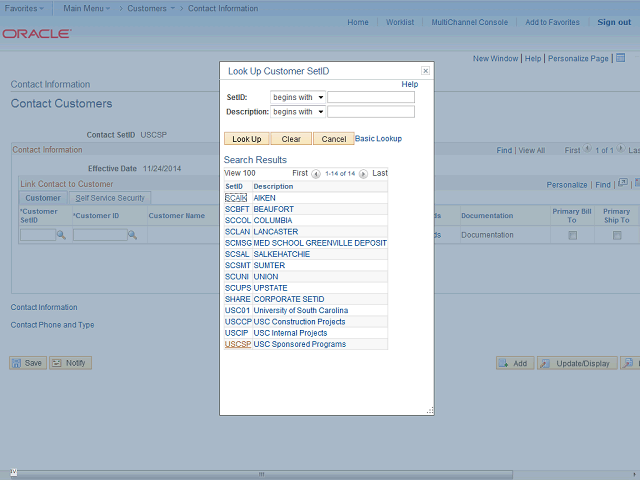Click the Add button

[x=515, y=363]
